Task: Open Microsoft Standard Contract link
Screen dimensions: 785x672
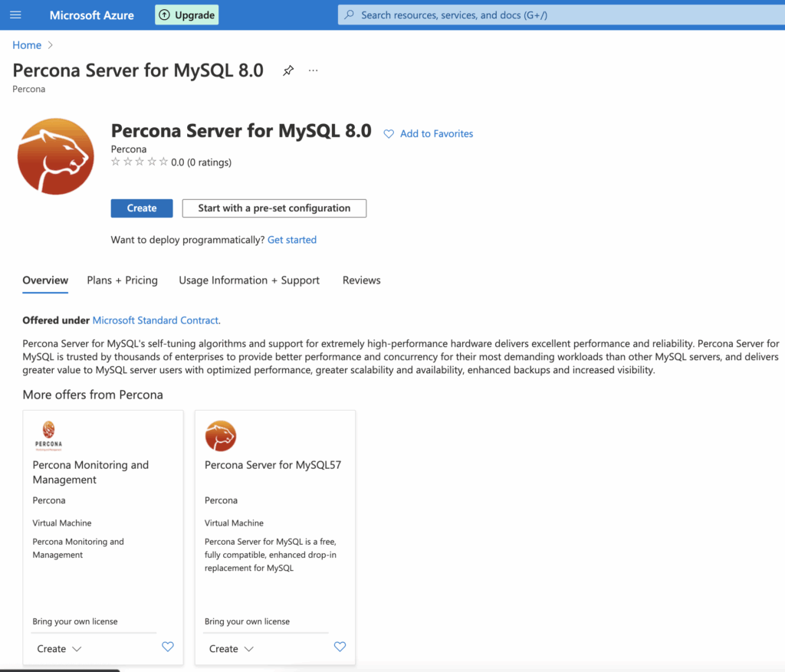Action: tap(156, 320)
